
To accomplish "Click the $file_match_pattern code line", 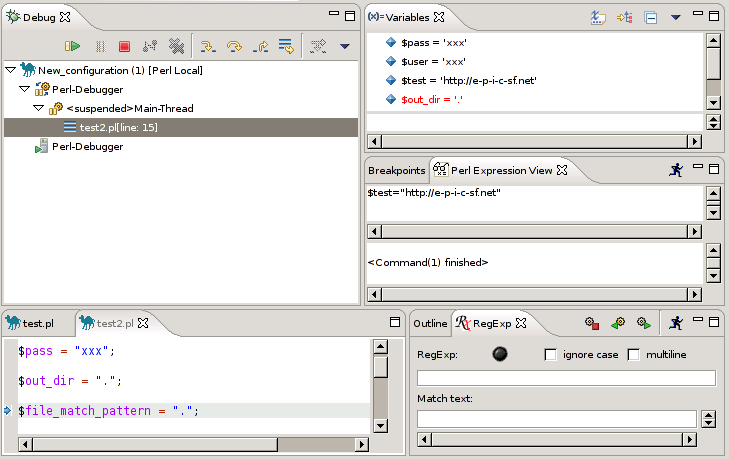I will [x=108, y=411].
